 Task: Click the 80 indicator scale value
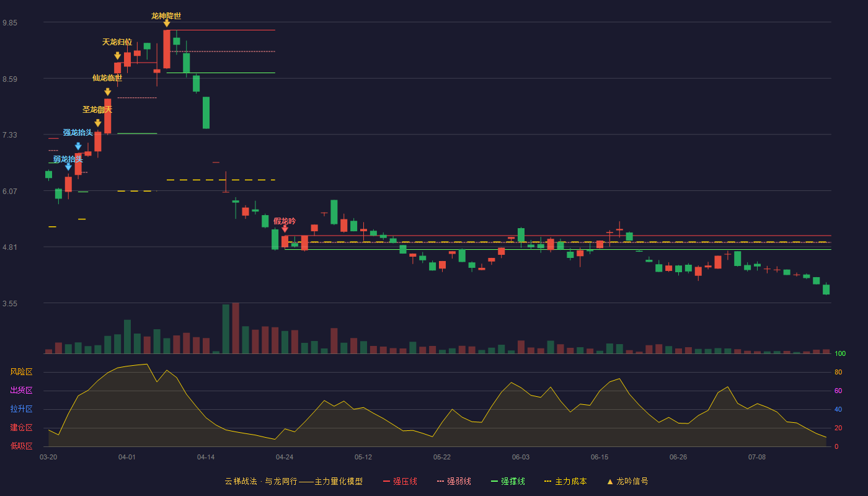(x=838, y=373)
